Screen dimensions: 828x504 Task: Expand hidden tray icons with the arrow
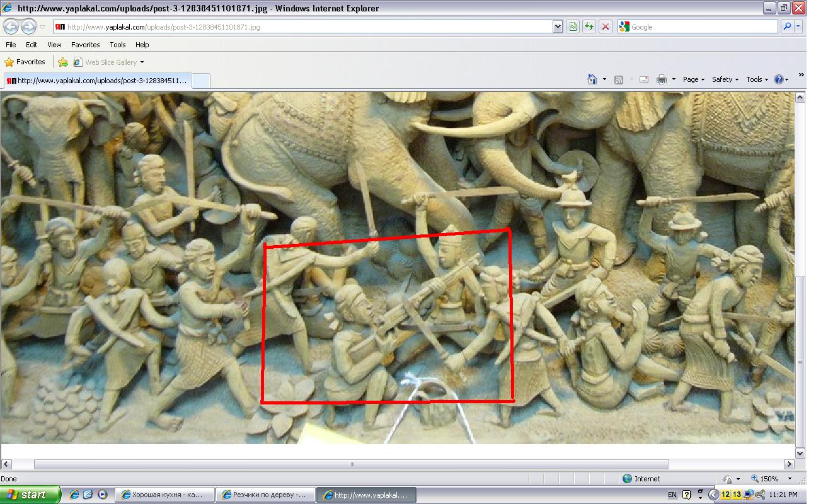coord(714,495)
